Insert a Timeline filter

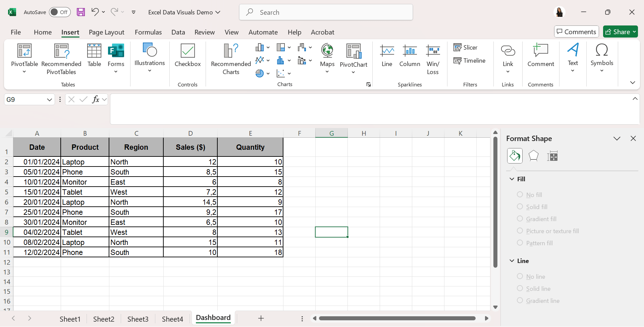(x=469, y=61)
